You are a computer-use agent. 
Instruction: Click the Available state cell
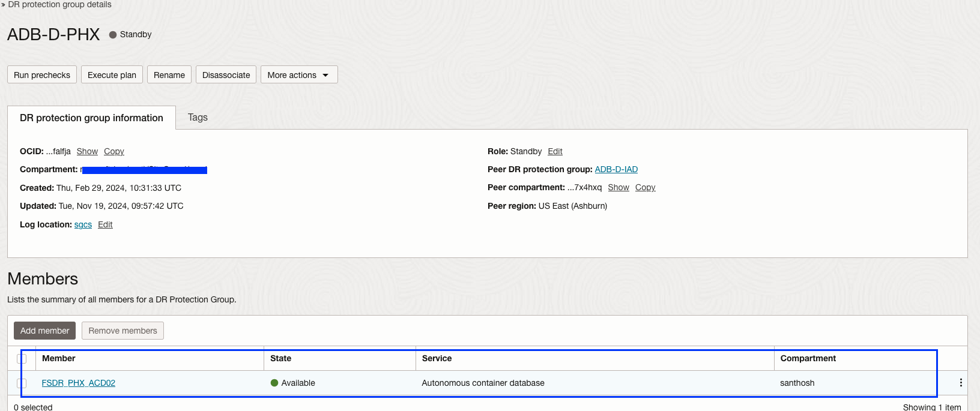(x=293, y=383)
